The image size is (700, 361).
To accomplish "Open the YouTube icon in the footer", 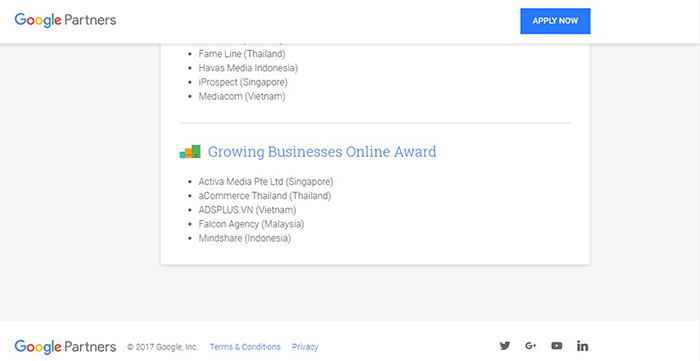I will pos(556,346).
